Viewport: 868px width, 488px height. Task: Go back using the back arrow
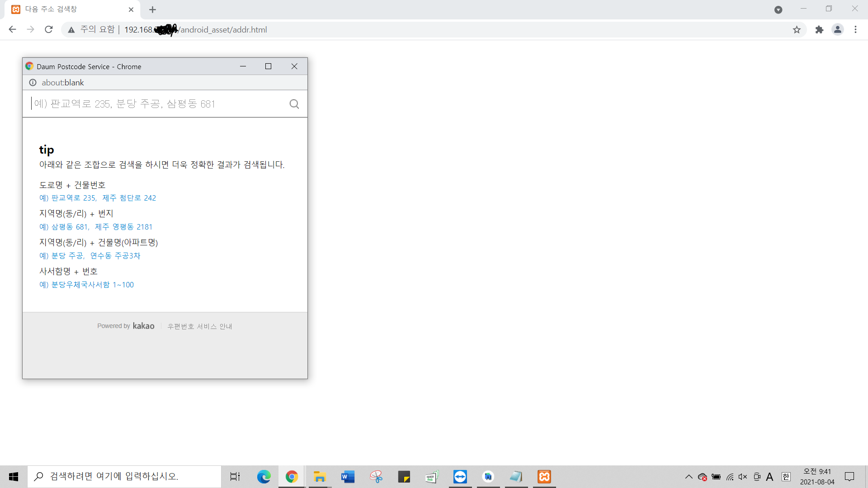tap(12, 29)
